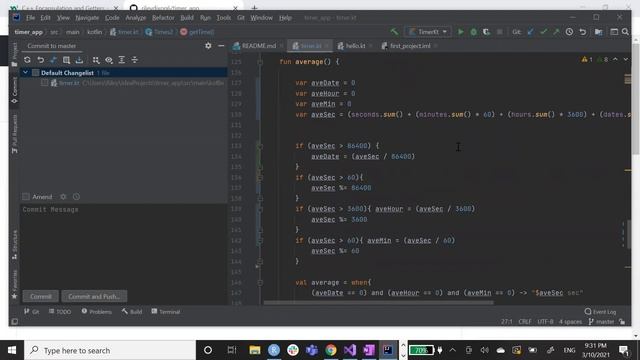Image resolution: width=640 pixels, height=360 pixels.
Task: Open the TODO tool window
Action: (x=60, y=312)
